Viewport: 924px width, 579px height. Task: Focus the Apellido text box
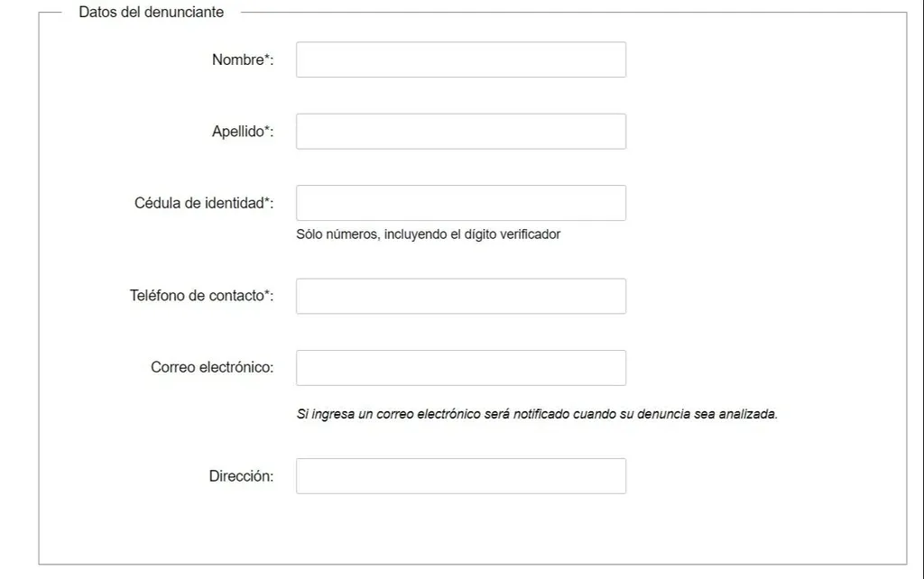pos(460,132)
